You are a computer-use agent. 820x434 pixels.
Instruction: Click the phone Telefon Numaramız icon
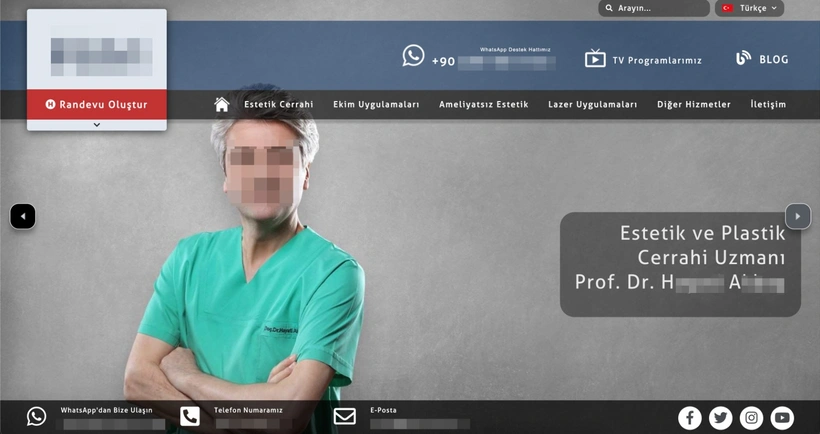(x=190, y=416)
